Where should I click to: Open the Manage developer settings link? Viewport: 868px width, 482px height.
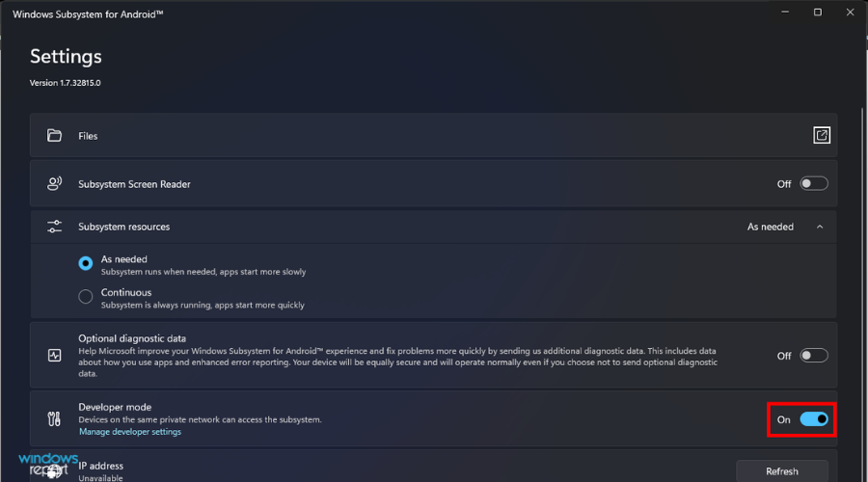click(129, 432)
